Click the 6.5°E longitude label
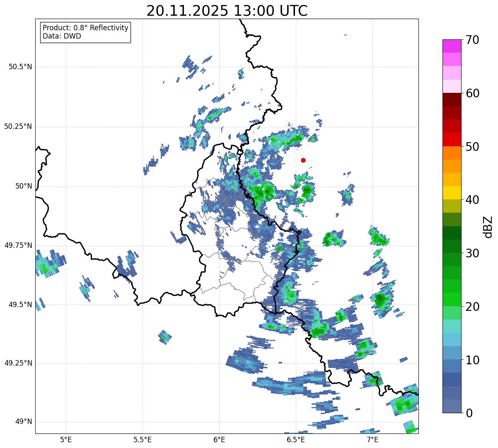Image resolution: width=498 pixels, height=448 pixels. coord(296,439)
